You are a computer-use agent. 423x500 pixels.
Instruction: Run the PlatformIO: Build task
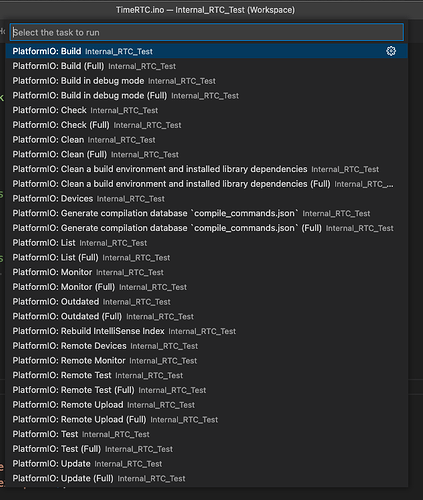(x=206, y=51)
